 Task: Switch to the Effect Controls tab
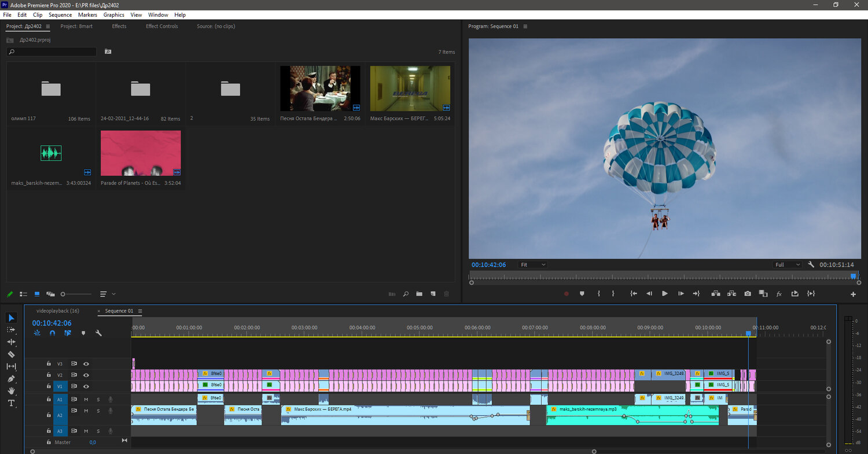click(162, 26)
